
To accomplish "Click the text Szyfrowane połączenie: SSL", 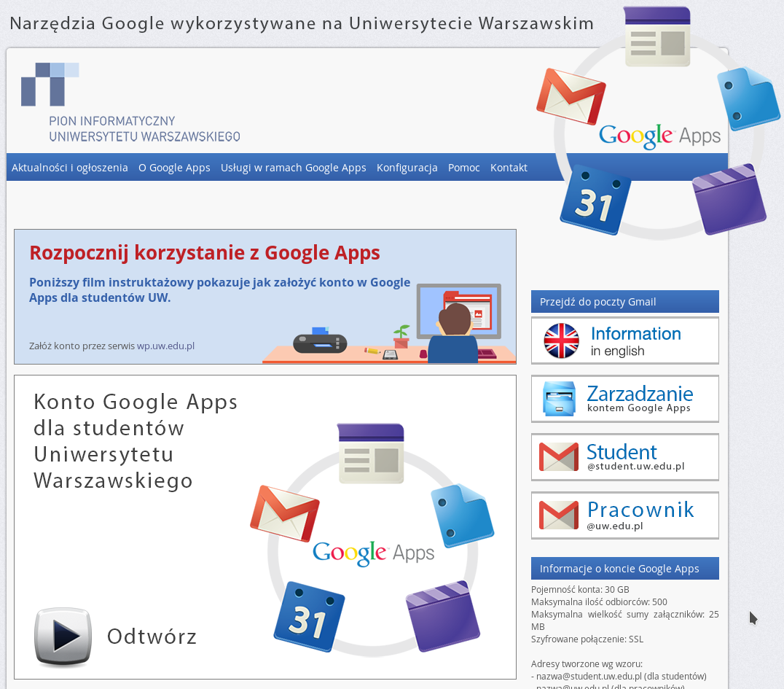I will click(587, 639).
